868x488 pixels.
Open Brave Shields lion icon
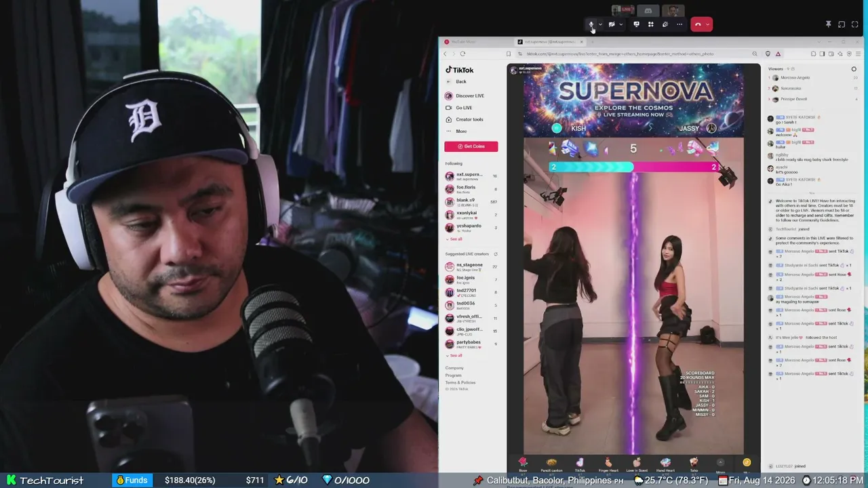click(x=768, y=54)
